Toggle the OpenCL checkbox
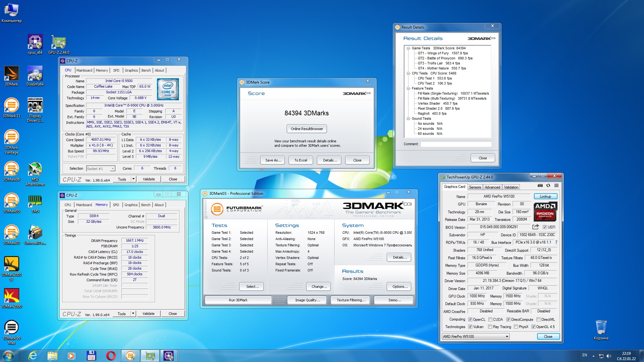Screen dimensions: 644x362 coord(470,320)
